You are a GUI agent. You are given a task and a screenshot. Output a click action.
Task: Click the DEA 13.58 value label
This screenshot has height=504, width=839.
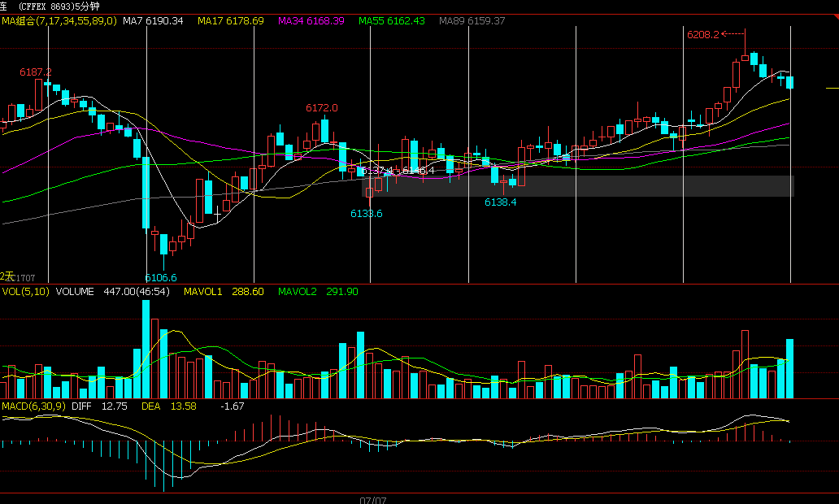169,406
